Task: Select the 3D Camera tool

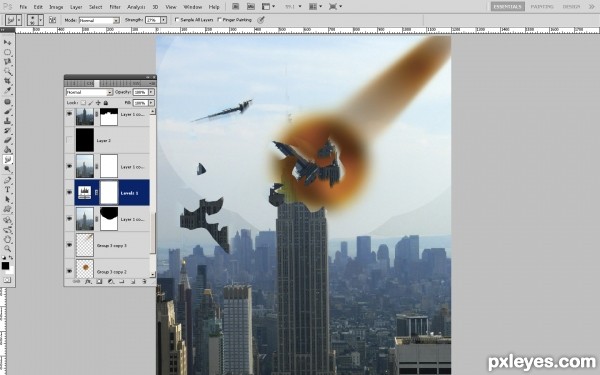Action: point(7,230)
